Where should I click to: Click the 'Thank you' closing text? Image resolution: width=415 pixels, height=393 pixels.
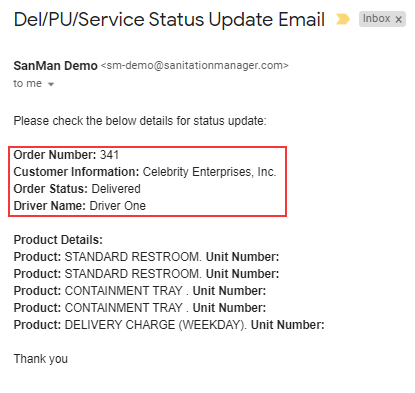41,359
